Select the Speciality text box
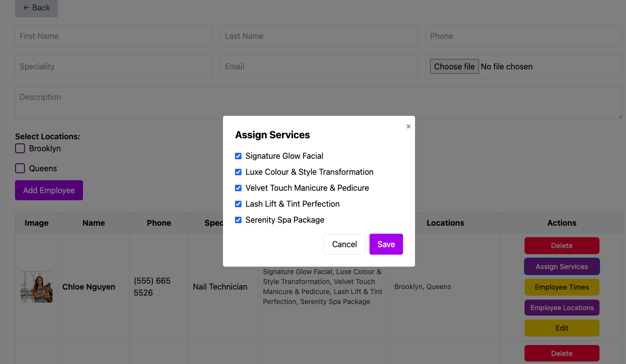This screenshot has height=364, width=626. point(113,66)
